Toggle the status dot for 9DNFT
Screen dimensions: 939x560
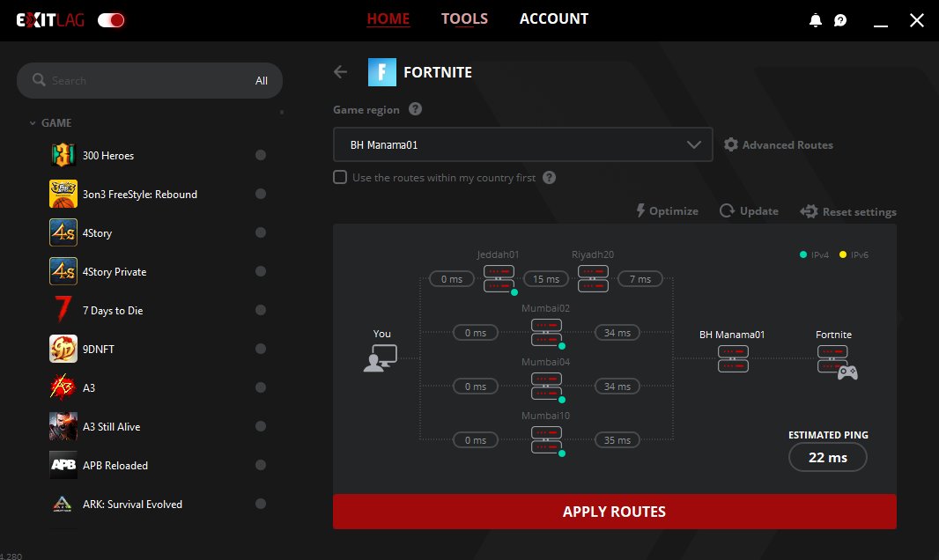pos(261,349)
